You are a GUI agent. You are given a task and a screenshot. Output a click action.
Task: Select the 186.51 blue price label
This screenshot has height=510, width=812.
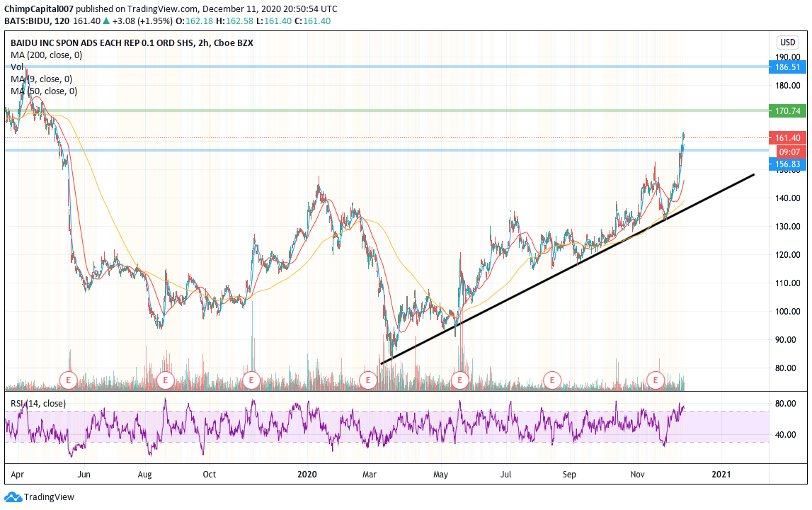(x=788, y=67)
